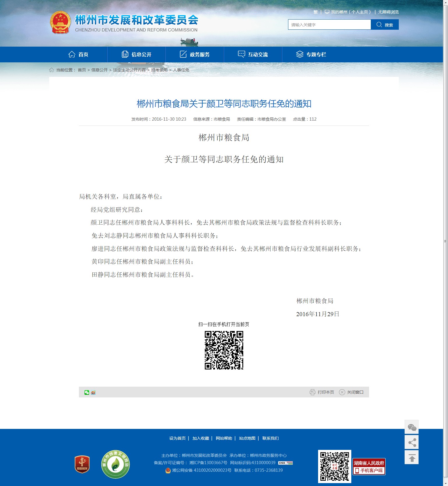Open the 信息公开 navigation menu item

click(136, 54)
